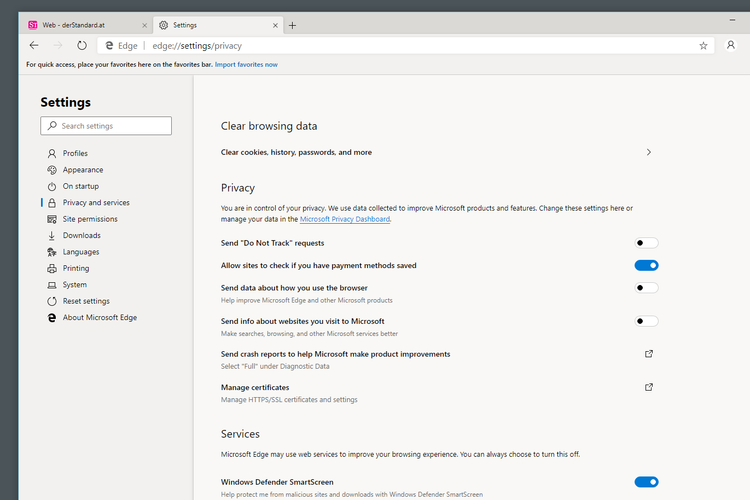
Task: Click the Appearance palette icon
Action: [x=52, y=170]
